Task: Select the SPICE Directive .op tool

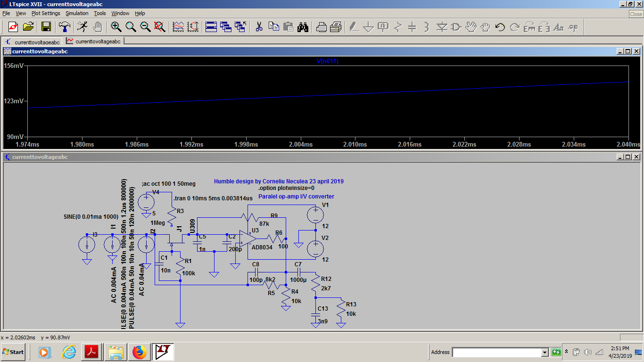Action: [573, 26]
